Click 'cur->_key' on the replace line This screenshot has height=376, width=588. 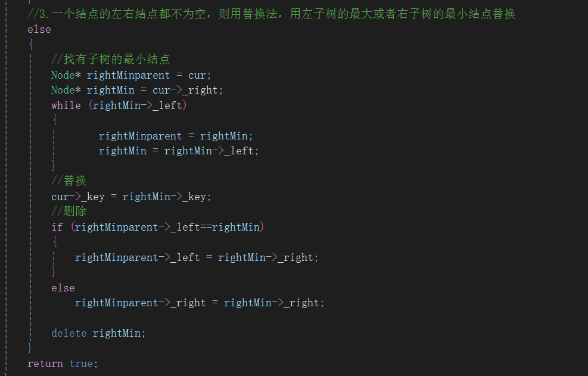78,197
